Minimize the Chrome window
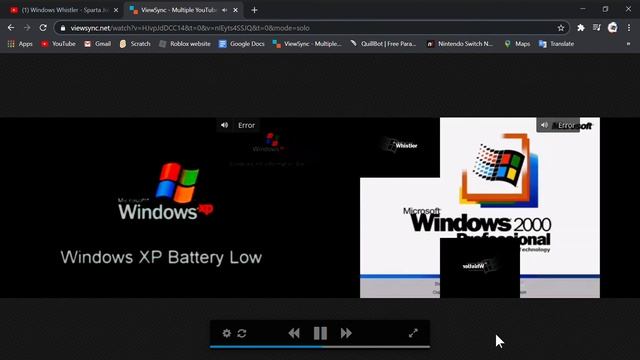640x360 pixels. [583, 9]
